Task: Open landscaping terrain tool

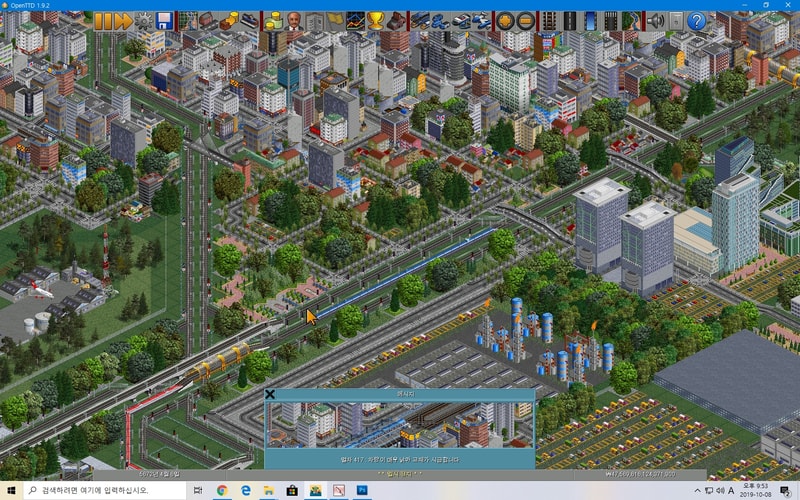Action: click(x=631, y=21)
